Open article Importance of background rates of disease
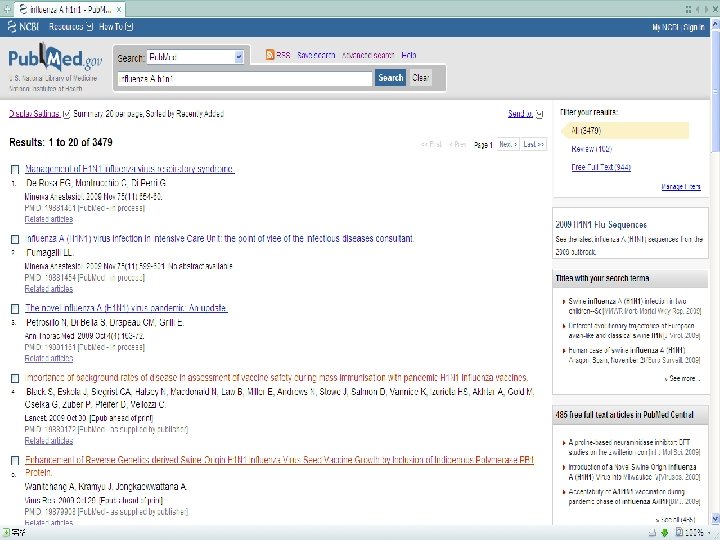This screenshot has height=540, width=720. (276, 377)
